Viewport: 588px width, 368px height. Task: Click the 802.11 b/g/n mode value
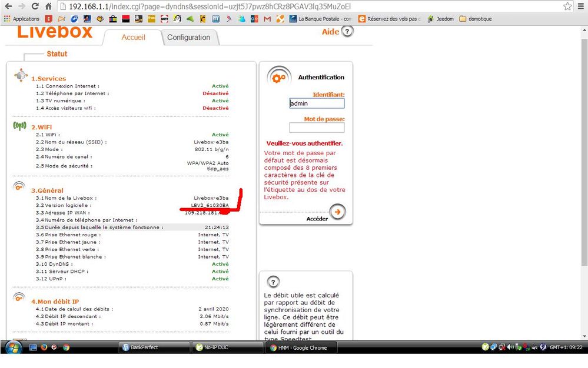click(x=211, y=149)
